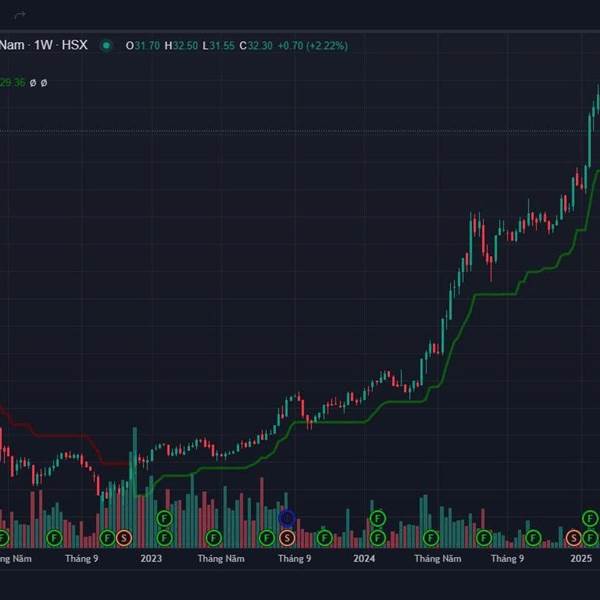
Task: Click the S marker left of the 2023 label
Action: point(124,538)
